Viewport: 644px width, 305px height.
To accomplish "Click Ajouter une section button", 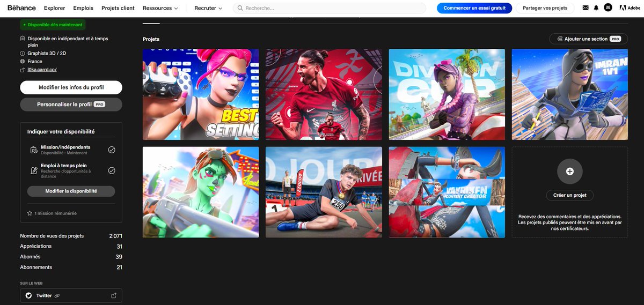I will point(588,39).
